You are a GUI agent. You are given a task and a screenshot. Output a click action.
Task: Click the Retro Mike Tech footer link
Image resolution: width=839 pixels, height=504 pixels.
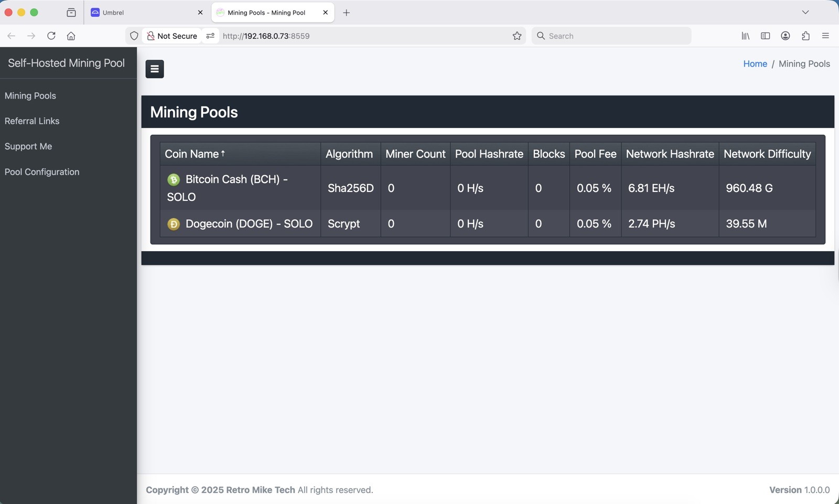coord(260,489)
